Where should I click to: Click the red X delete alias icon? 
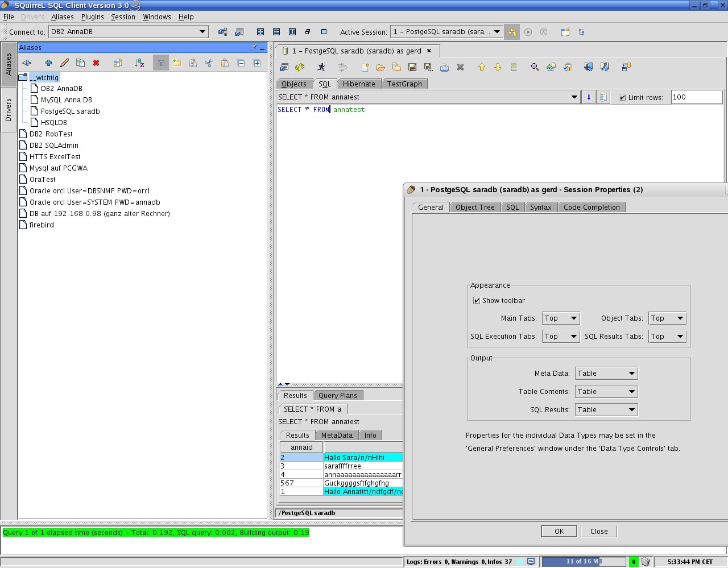[96, 63]
